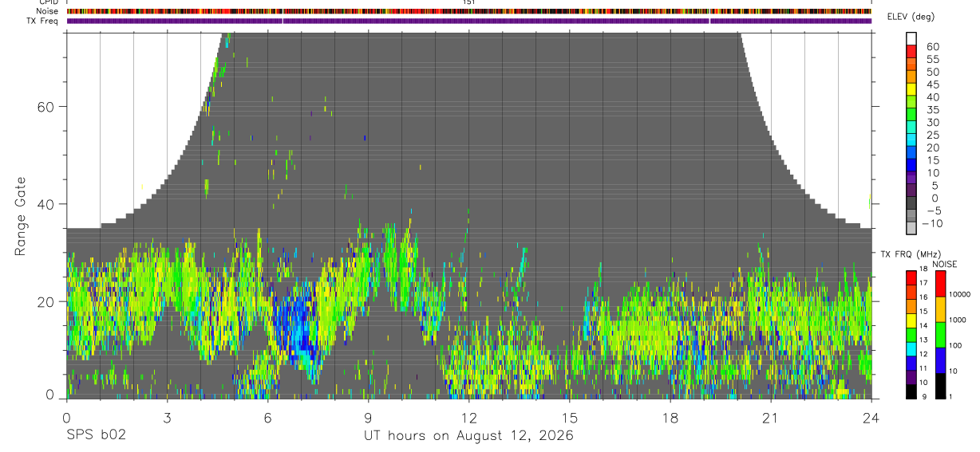This screenshot has width=980, height=452.
Task: Click the UT hours on August 12 title
Action: tap(468, 436)
